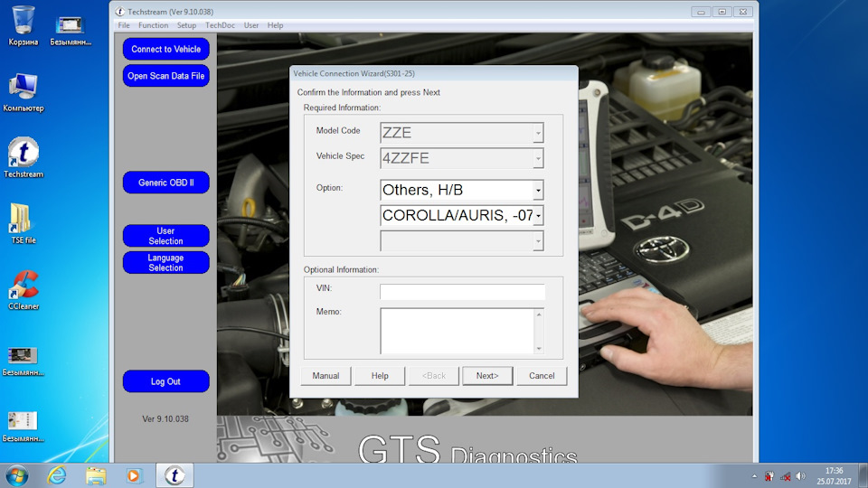This screenshot has height=488, width=868.
Task: Click the Generic OBD II button
Action: coord(166,183)
